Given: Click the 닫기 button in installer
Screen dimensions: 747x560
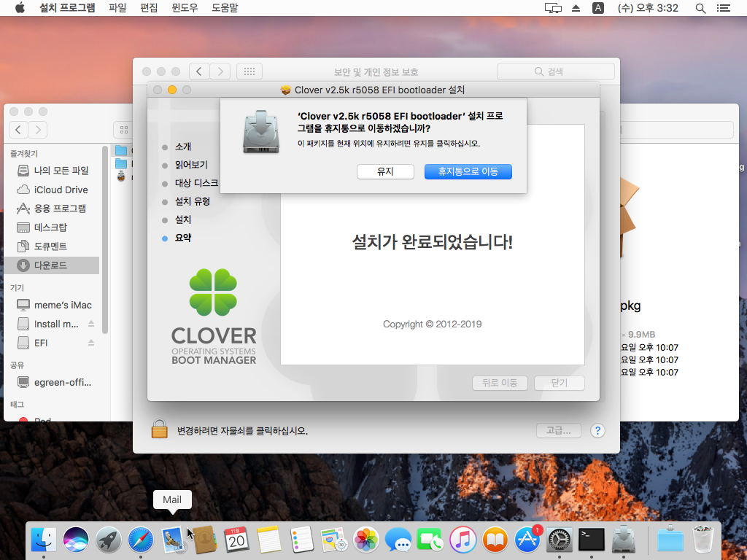Looking at the screenshot, I should coord(560,383).
